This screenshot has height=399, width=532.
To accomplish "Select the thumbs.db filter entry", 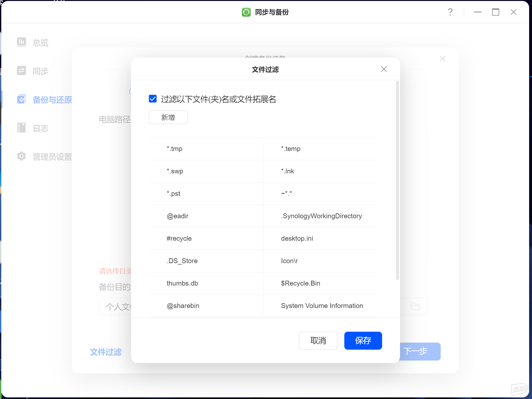I will point(206,283).
